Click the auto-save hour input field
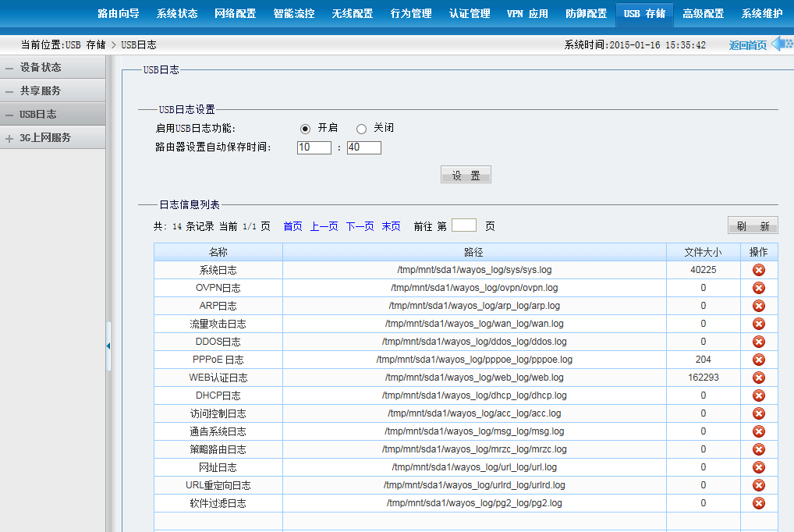 pyautogui.click(x=314, y=147)
